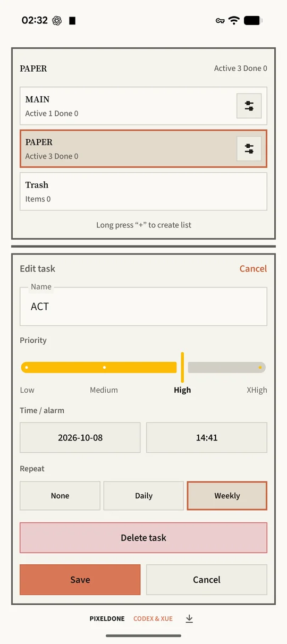Open the Trash list
The width and height of the screenshot is (287, 644).
point(143,191)
